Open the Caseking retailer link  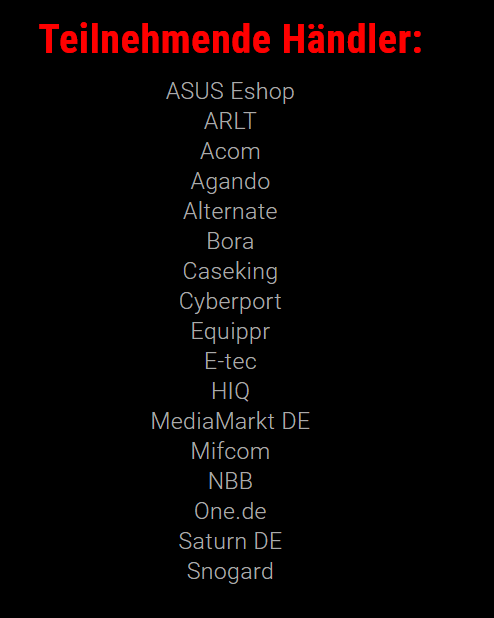point(230,272)
